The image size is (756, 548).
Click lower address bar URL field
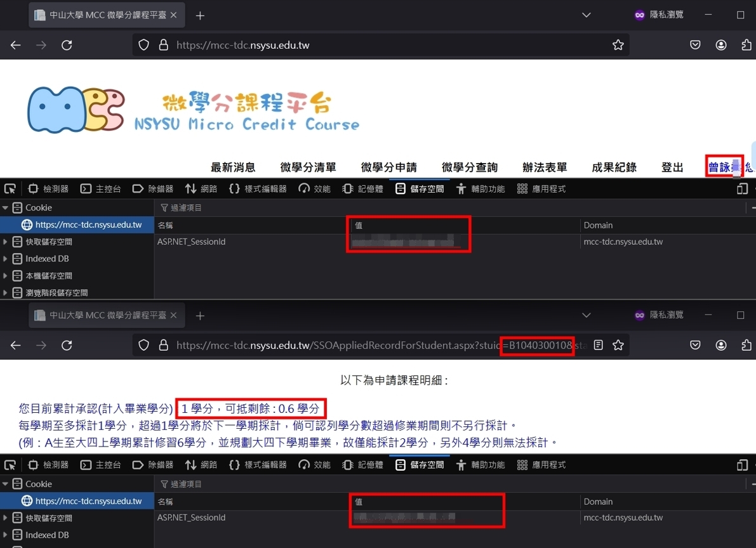click(381, 345)
